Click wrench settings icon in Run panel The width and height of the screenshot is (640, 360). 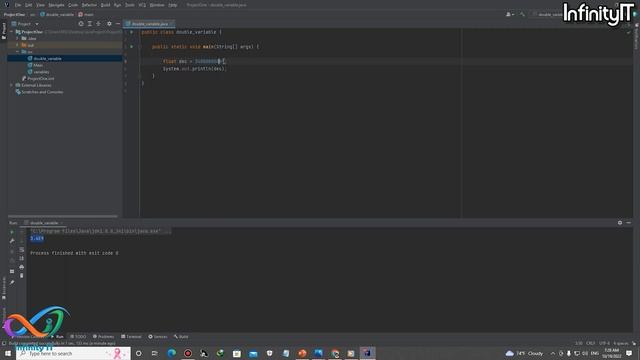[x=12, y=241]
